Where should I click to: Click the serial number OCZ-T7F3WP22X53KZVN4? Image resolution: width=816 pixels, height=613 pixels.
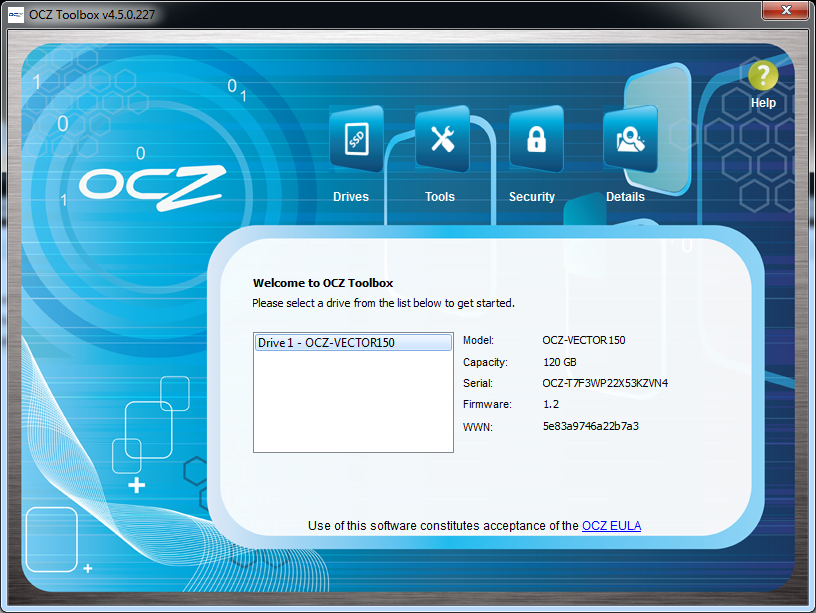(x=605, y=384)
